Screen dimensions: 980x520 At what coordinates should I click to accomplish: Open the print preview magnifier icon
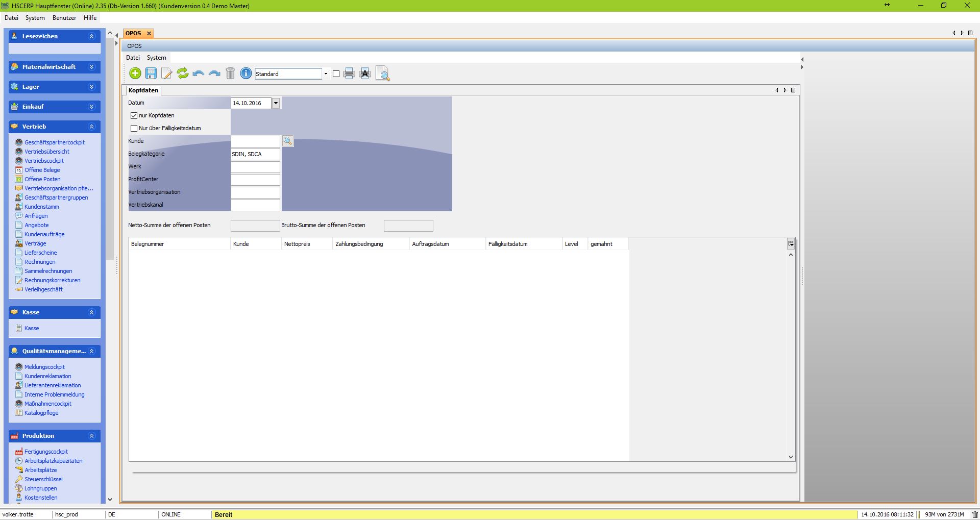pyautogui.click(x=382, y=74)
